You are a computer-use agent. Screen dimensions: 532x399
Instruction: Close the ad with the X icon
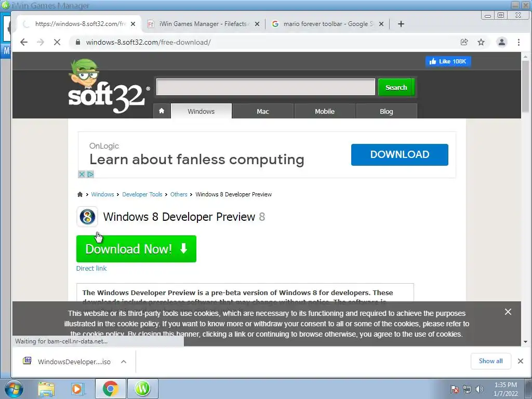coord(82,175)
